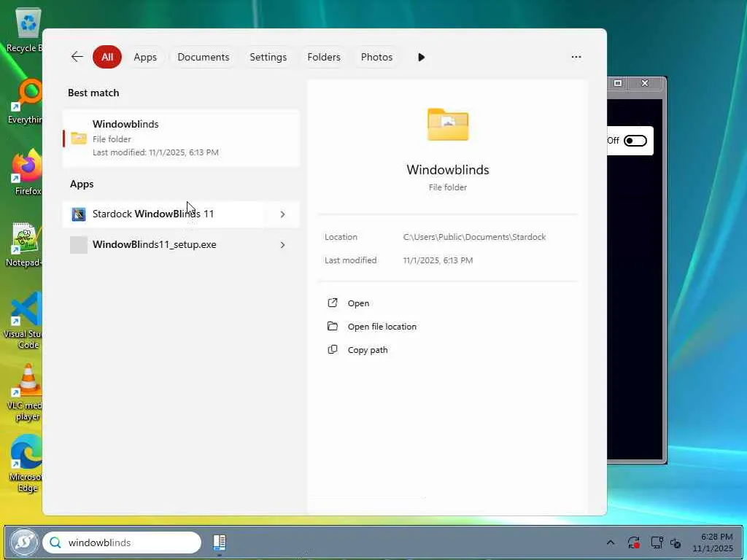Open the Start menu orb
This screenshot has width=747, height=560.
pos(24,542)
